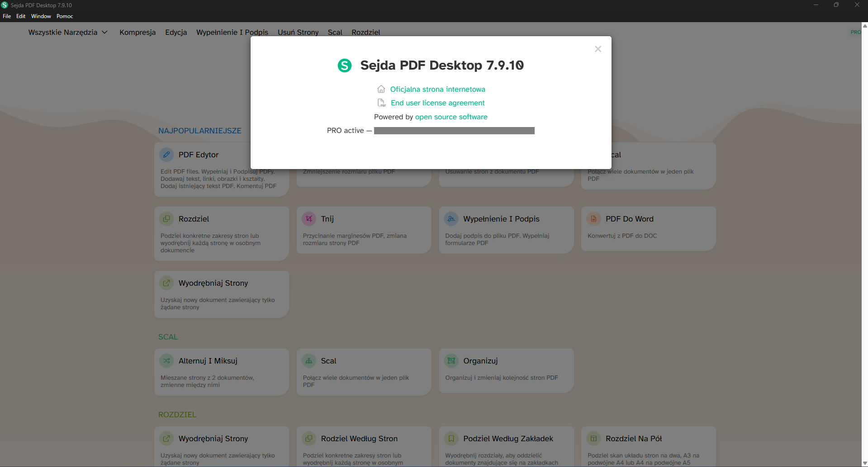Select Rozdziel in the top navigation bar
This screenshot has height=467, width=868.
[x=366, y=32]
